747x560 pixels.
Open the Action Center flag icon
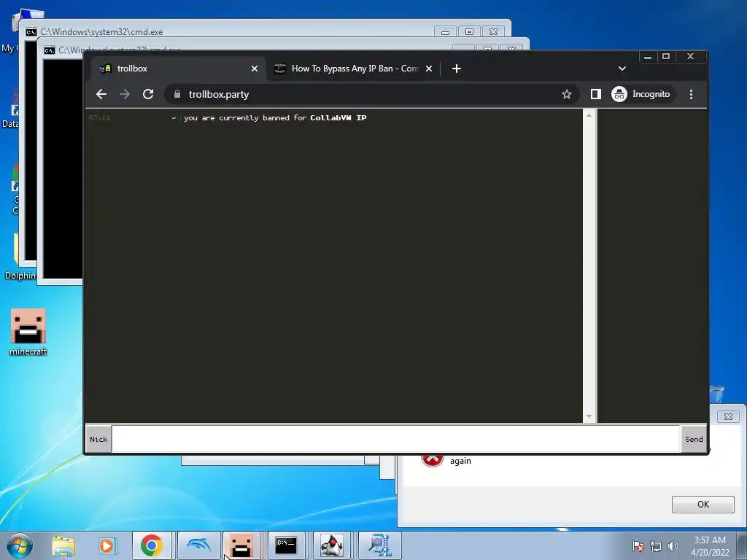pos(638,546)
